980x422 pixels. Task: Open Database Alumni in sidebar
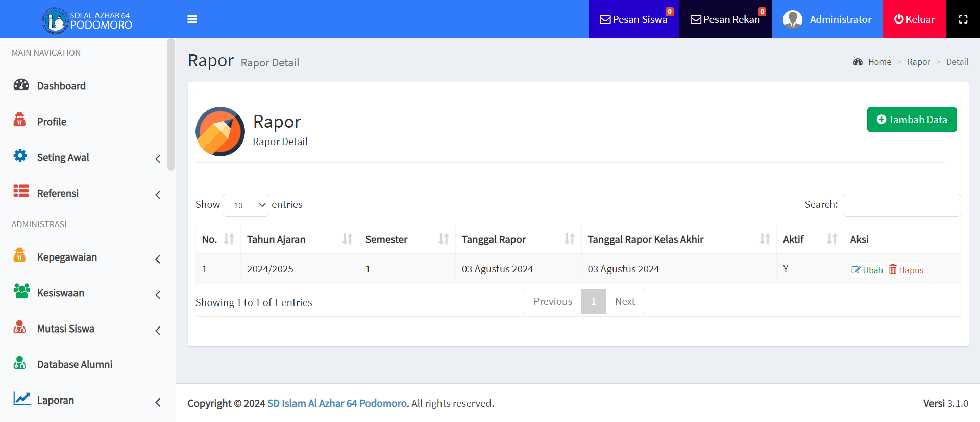point(75,364)
